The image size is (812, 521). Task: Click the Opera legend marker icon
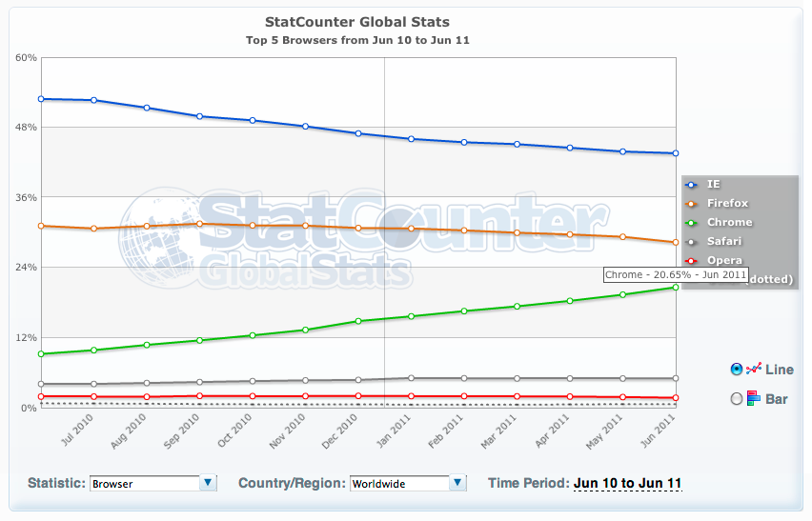[x=690, y=260]
